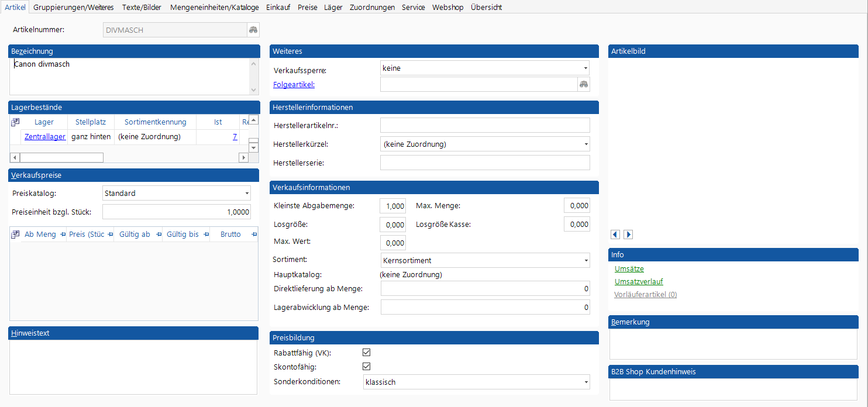Switch to the Einkauf tab

278,8
